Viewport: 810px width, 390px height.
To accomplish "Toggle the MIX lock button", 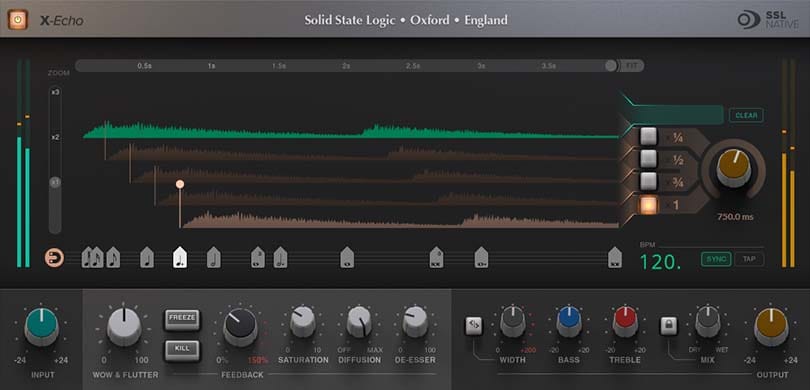I will (x=668, y=326).
